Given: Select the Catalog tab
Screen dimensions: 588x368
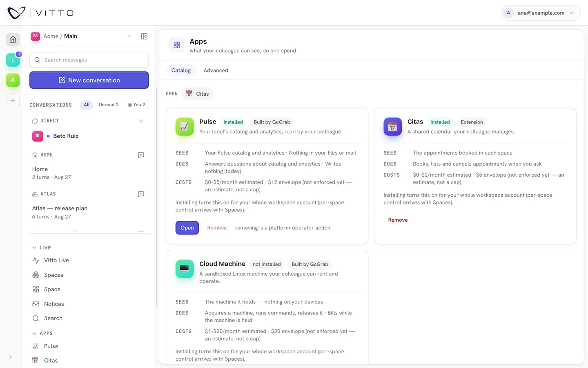Looking at the screenshot, I should (181, 70).
